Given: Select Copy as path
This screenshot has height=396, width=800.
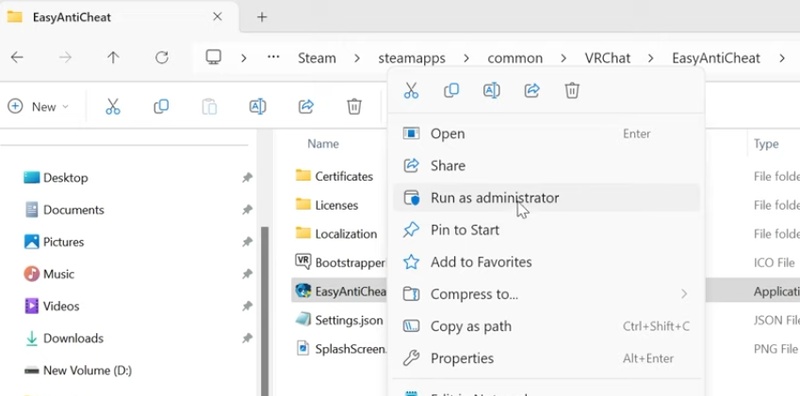Looking at the screenshot, I should pyautogui.click(x=546, y=327).
